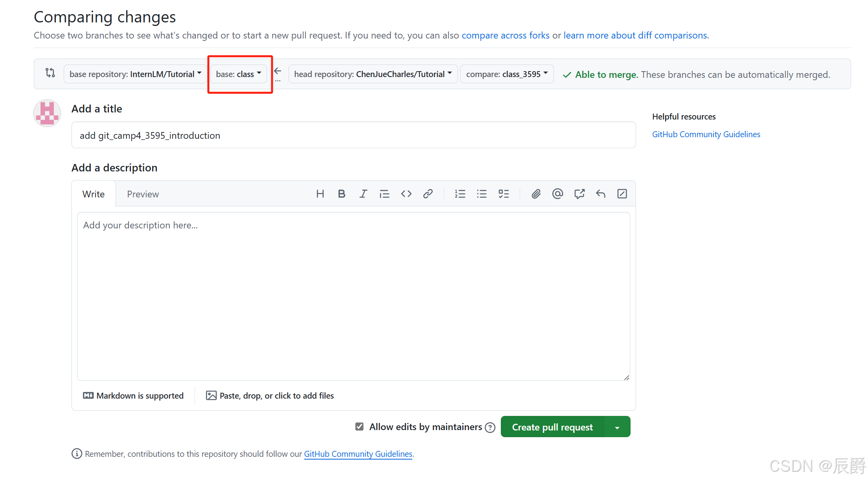Screen dimensions: 868x480
Task: Insert code formatting icon
Action: [406, 194]
